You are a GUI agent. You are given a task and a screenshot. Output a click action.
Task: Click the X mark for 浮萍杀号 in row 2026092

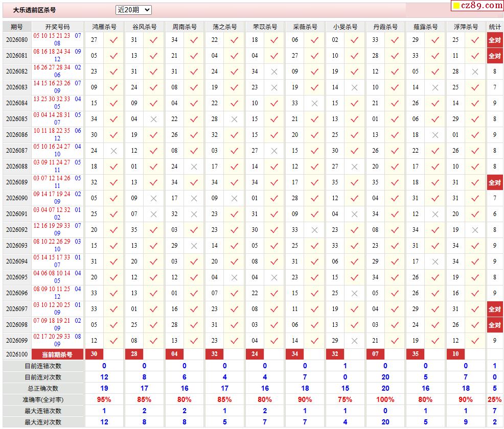[475, 230]
